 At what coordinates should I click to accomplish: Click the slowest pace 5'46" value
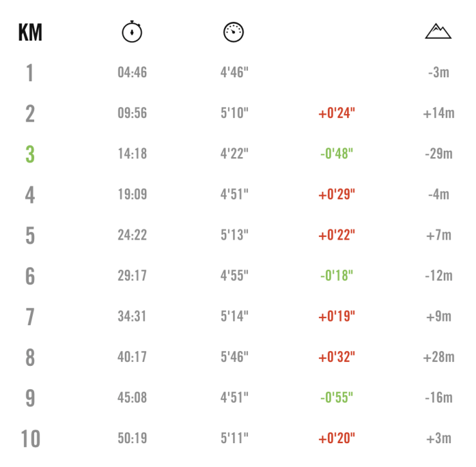pyautogui.click(x=234, y=357)
